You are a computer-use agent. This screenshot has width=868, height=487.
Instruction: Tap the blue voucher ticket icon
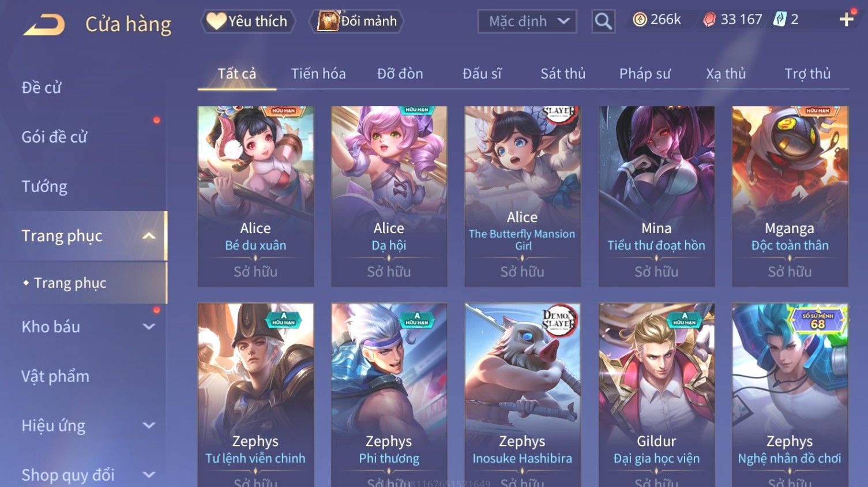coord(780,20)
